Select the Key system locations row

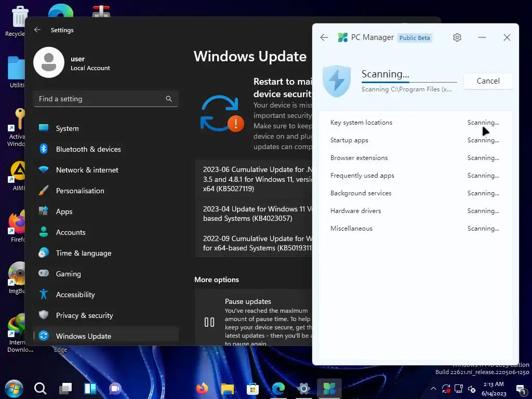pos(415,123)
